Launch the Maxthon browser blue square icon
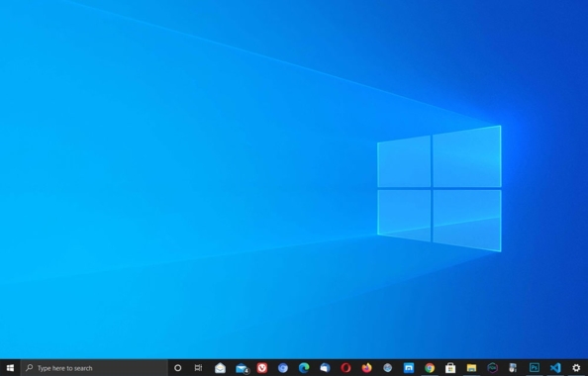 (409, 368)
